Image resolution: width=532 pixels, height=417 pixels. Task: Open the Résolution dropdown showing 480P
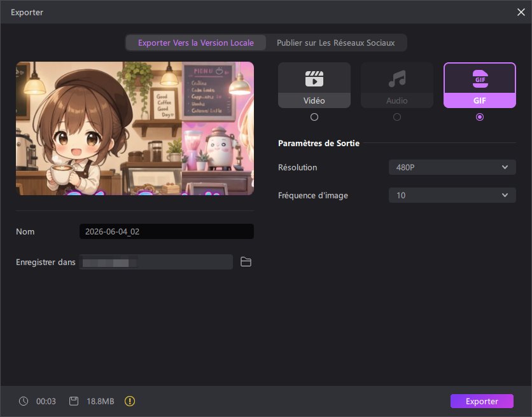[452, 167]
